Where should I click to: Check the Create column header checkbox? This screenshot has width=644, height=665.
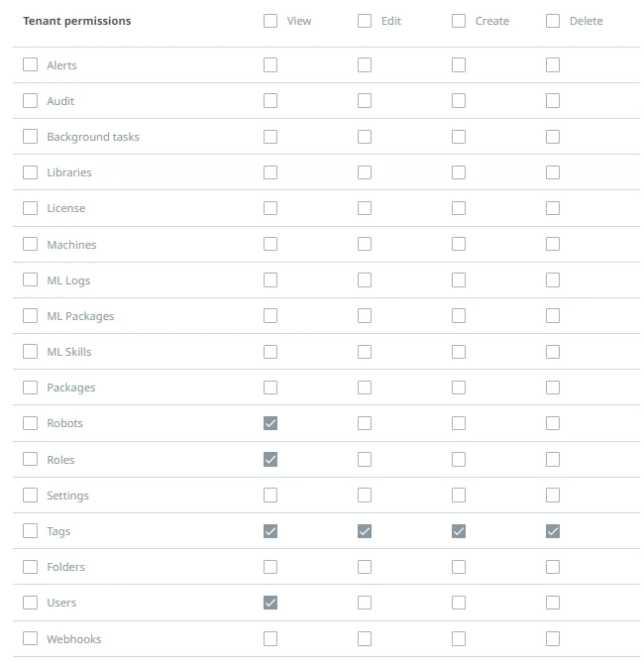pos(459,21)
